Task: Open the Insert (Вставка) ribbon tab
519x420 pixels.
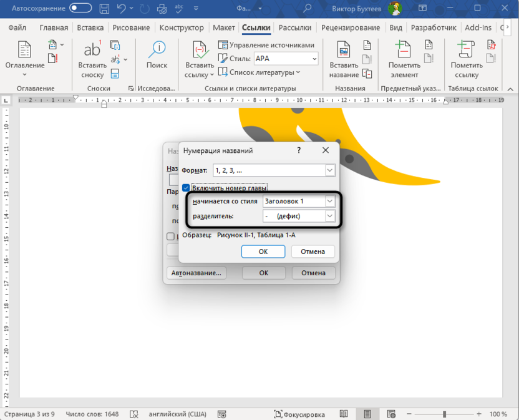Action: coord(90,27)
